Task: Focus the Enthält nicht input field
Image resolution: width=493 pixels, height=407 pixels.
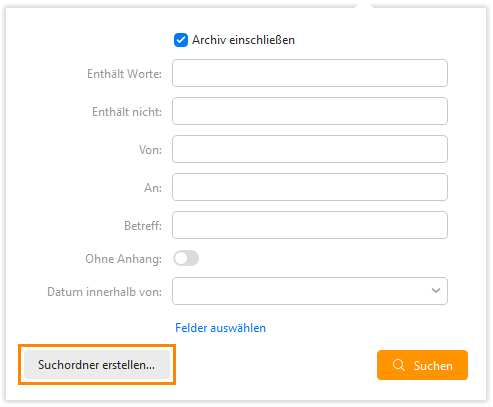Action: 310,111
